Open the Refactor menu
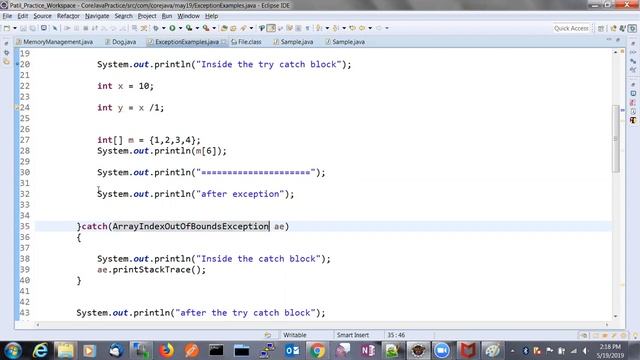 pos(68,16)
